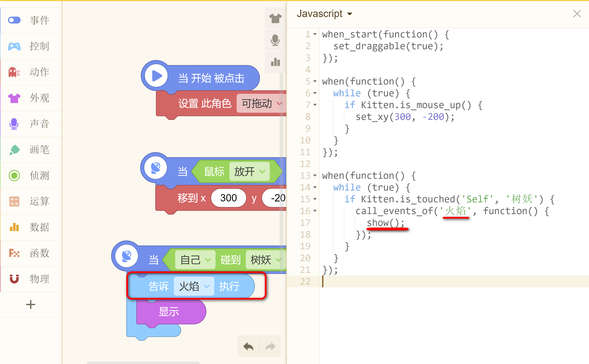This screenshot has width=589, height=364.
Task: Click the T-shirt costume icon button
Action: pos(275,18)
